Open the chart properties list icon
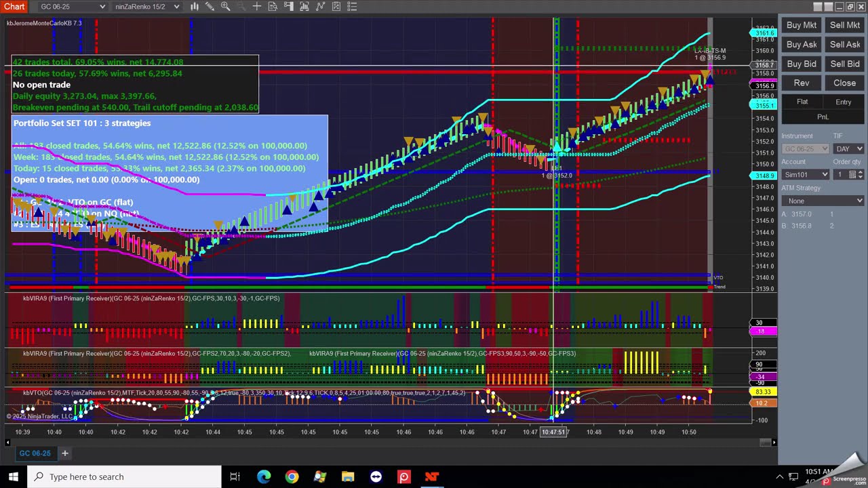 [352, 7]
